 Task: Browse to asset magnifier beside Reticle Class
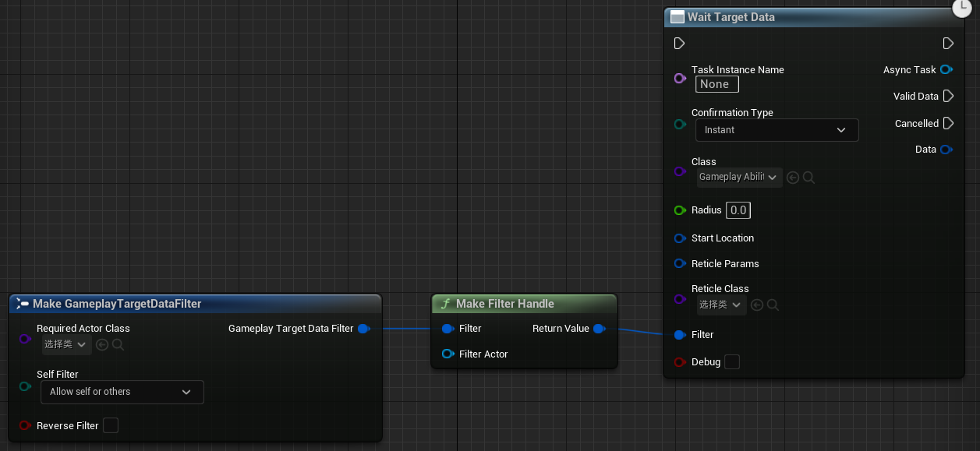[x=773, y=305]
